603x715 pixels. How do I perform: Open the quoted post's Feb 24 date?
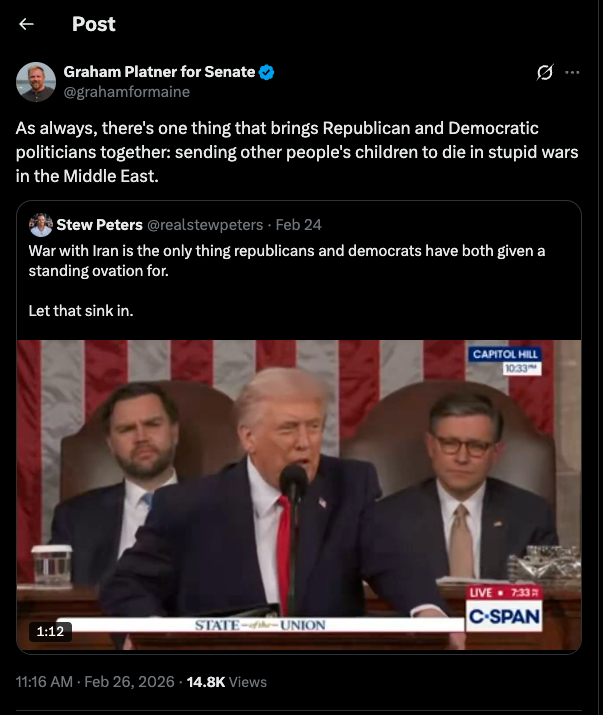pos(298,225)
